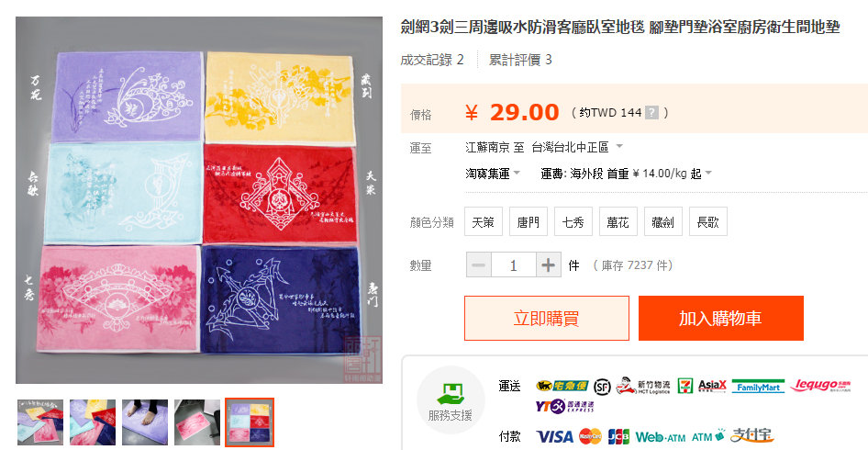Click the SF Express round logo
The image size is (868, 450).
(602, 387)
